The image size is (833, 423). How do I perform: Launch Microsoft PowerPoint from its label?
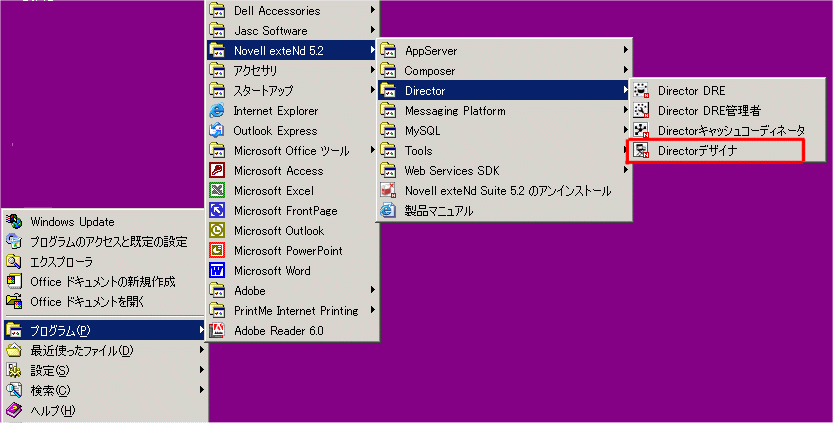click(x=288, y=251)
